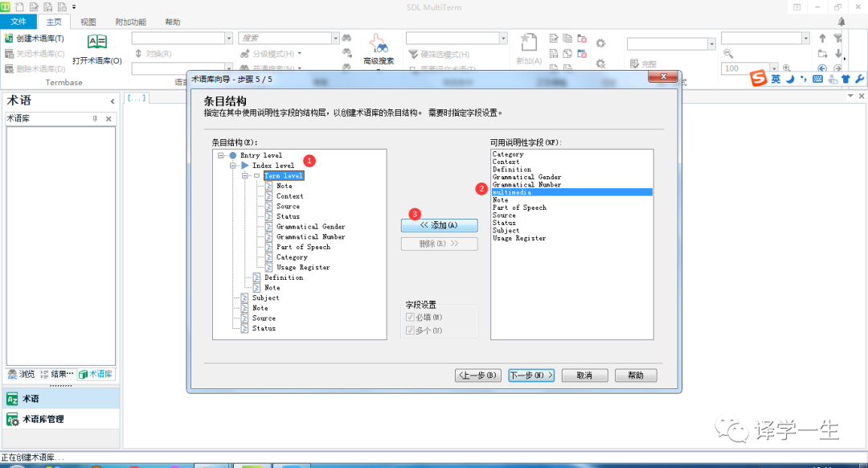Click the Create Termbase (创建术语库) button
This screenshot has height=468, width=868.
[x=35, y=39]
